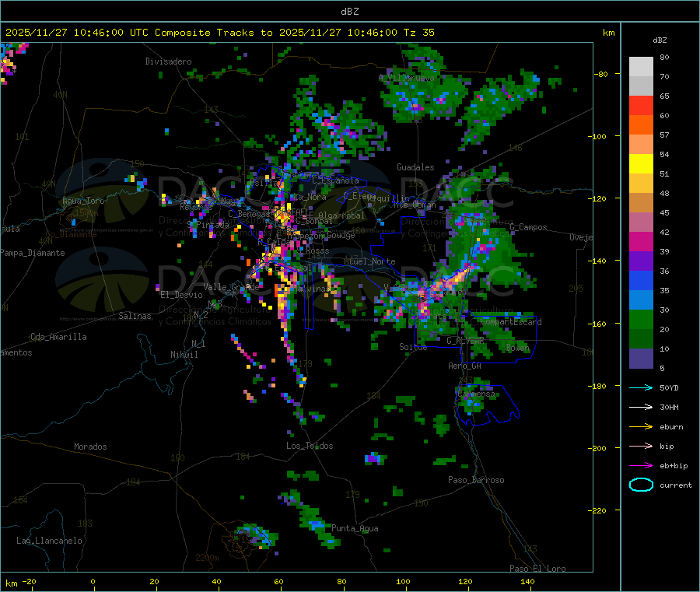Click the 'El_Desvio' map label
Screen dimensions: 700x592
181,295
